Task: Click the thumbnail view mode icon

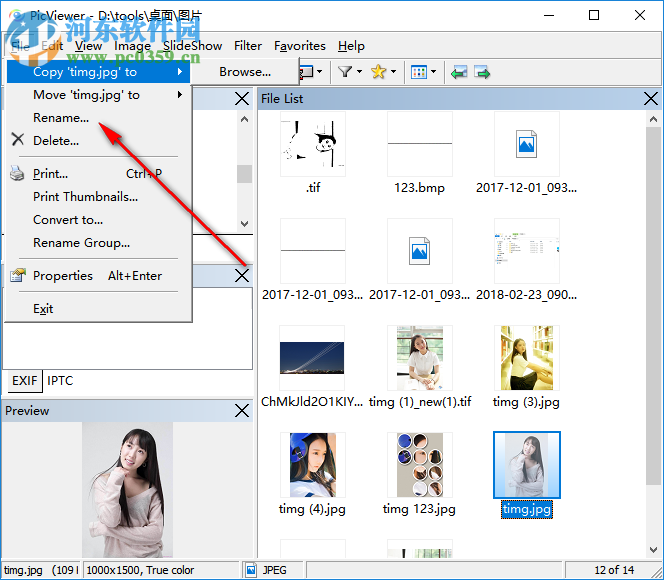Action: 418,72
